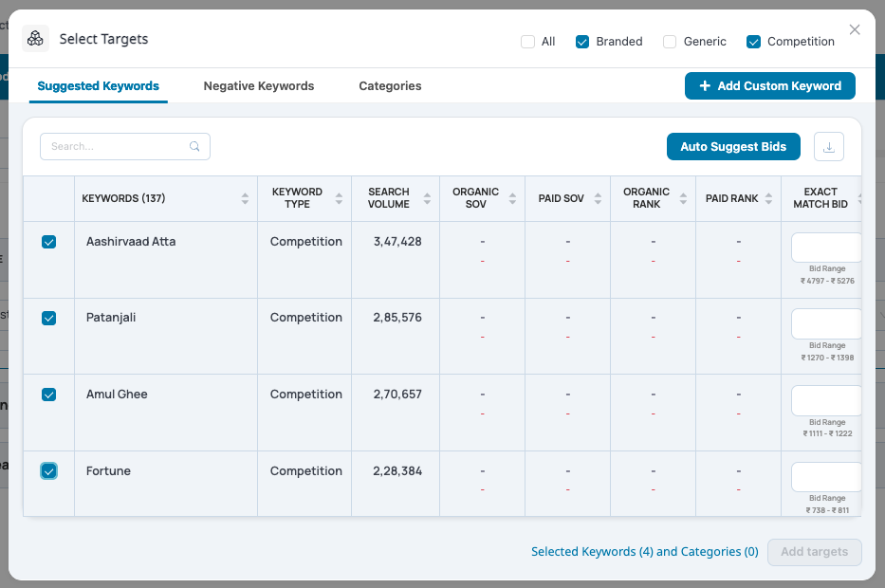Image resolution: width=885 pixels, height=588 pixels.
Task: Sort by Paid SOV column arrows
Action: pos(598,198)
